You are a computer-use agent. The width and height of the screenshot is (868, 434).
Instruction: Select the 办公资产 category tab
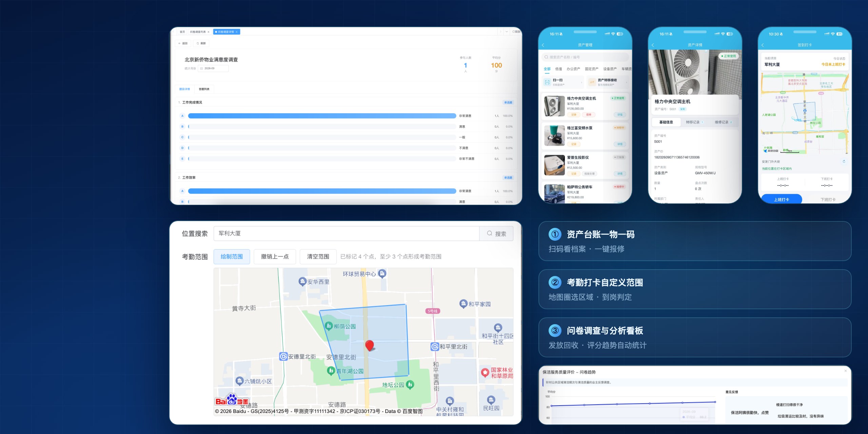pos(573,69)
